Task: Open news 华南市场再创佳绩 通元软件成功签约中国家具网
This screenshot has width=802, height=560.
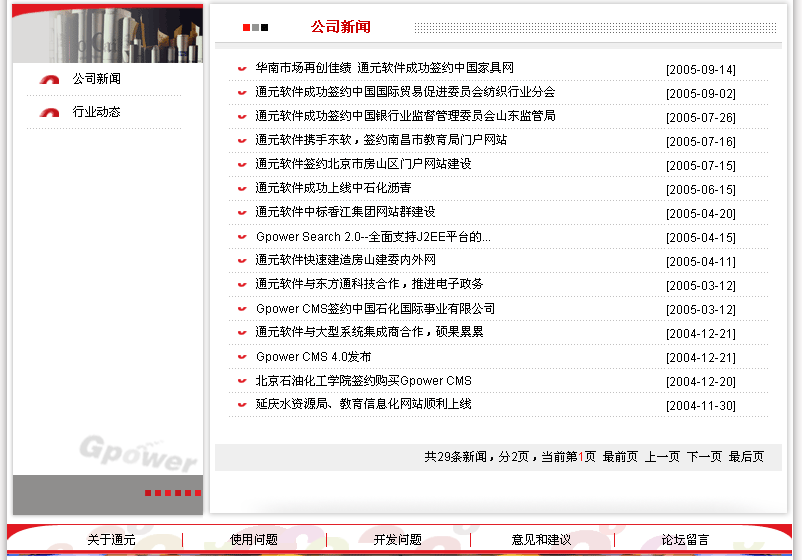Action: click(385, 68)
